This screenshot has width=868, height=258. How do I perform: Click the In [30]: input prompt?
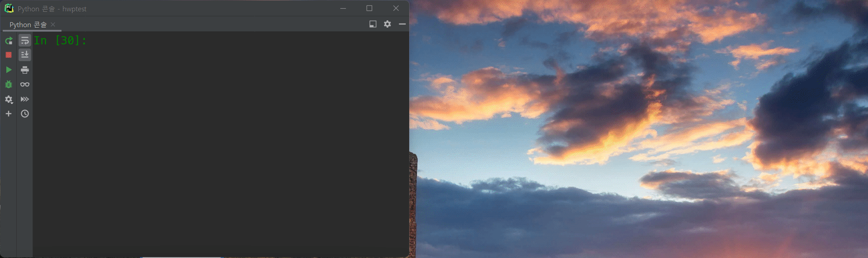point(60,40)
